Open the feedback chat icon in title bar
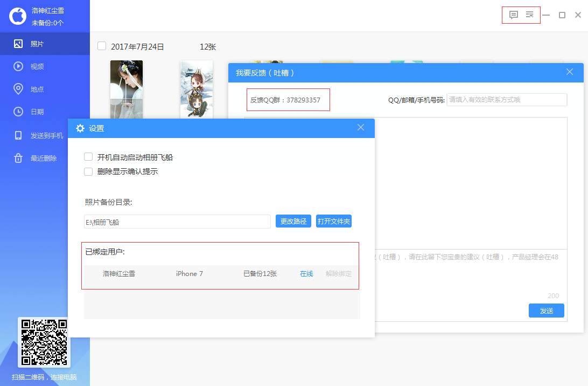This screenshot has width=588, height=386. [x=513, y=15]
